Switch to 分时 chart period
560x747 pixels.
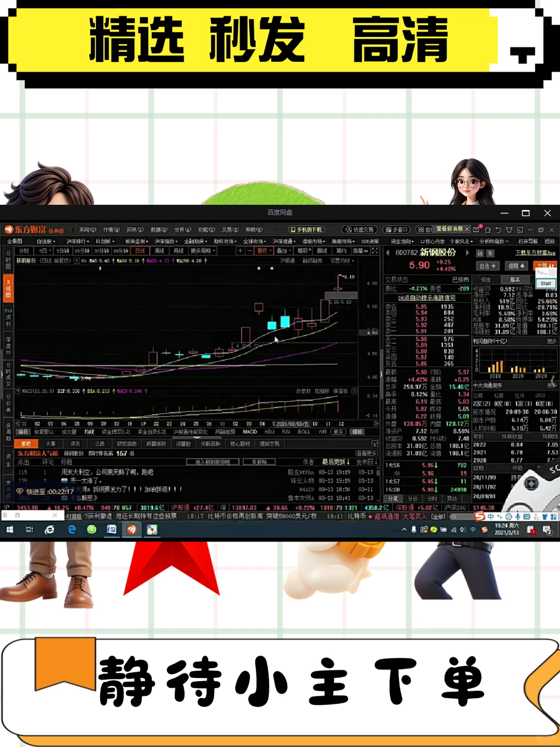24,251
